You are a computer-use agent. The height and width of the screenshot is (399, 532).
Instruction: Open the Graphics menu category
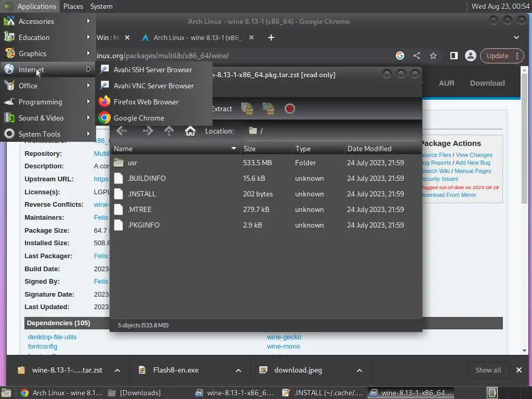pos(48,54)
